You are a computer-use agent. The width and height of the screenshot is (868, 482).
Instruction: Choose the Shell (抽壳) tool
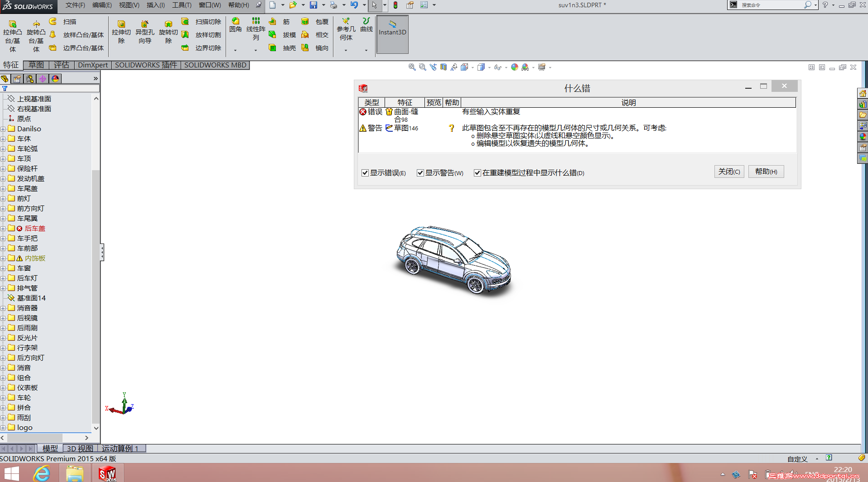click(x=282, y=48)
